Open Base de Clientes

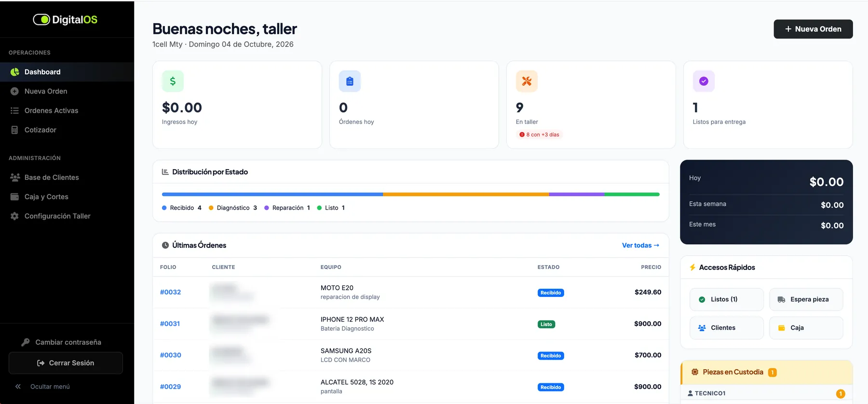point(67,177)
